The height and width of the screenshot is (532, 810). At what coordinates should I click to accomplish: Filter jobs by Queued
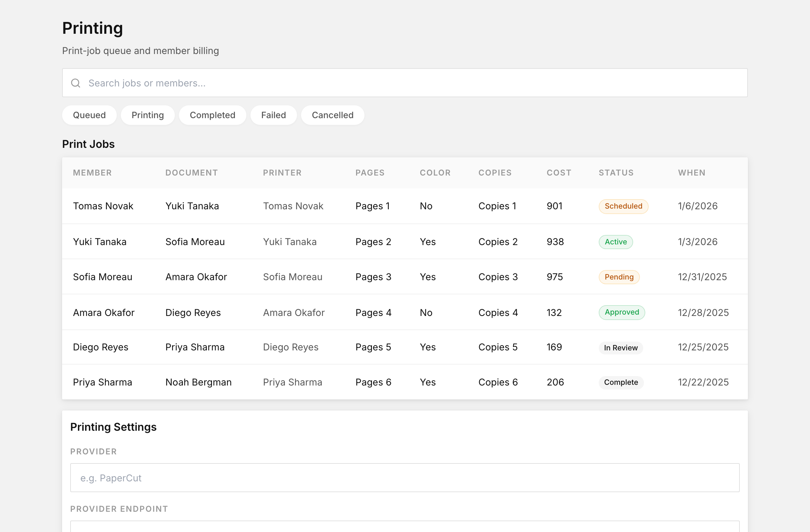coord(89,115)
